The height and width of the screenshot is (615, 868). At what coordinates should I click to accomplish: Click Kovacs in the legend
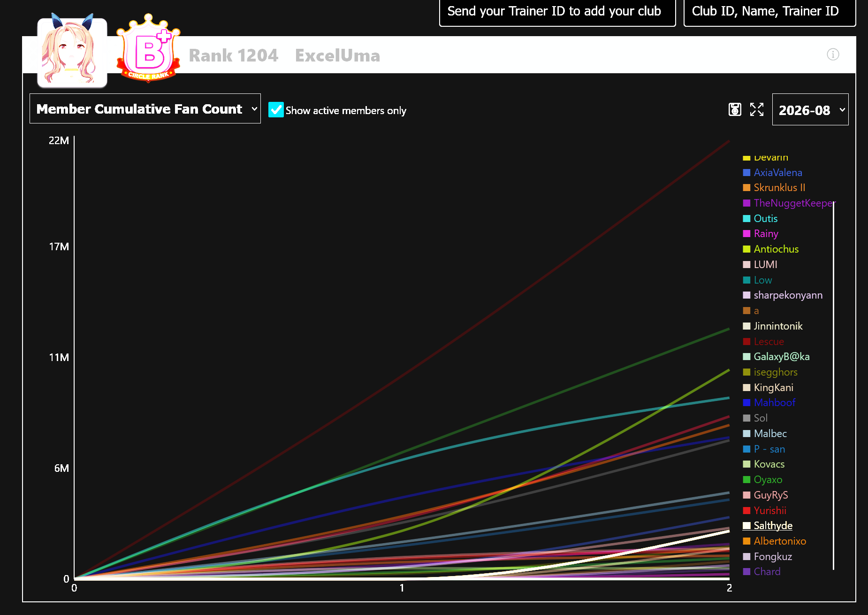[x=763, y=464]
